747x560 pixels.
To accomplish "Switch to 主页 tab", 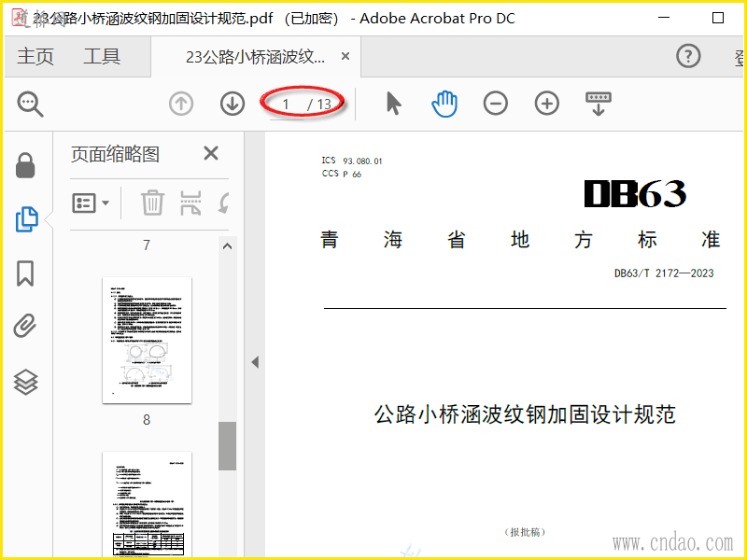I will pyautogui.click(x=35, y=56).
